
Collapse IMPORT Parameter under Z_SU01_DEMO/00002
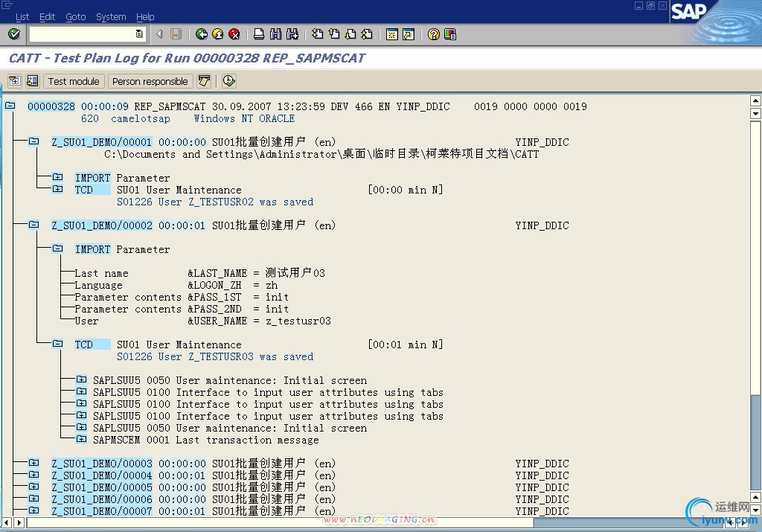pyautogui.click(x=57, y=249)
